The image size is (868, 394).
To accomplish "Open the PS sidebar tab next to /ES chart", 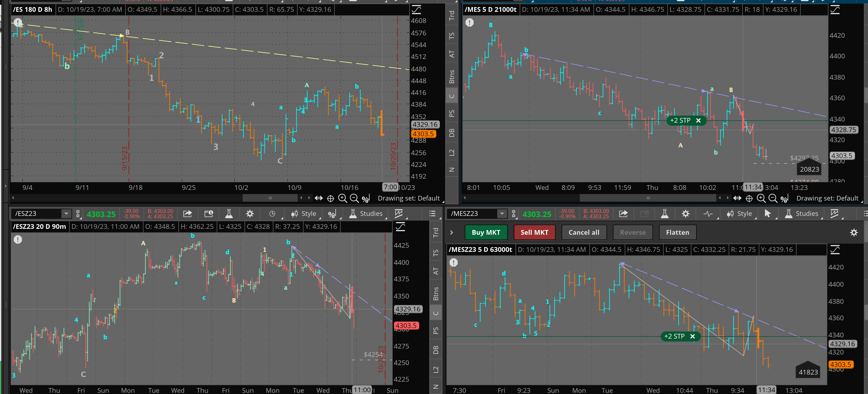I will click(x=452, y=113).
